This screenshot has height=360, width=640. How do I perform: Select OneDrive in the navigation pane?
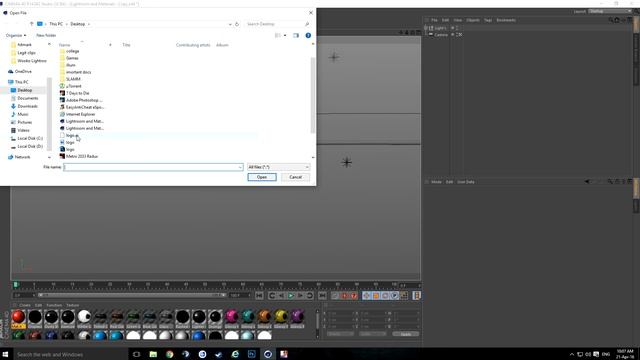(x=23, y=71)
